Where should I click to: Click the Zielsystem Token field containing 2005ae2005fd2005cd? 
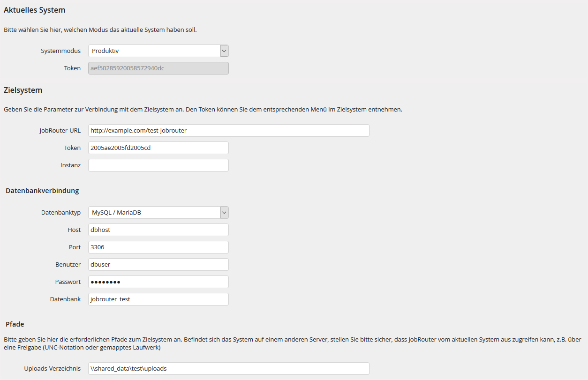click(158, 148)
